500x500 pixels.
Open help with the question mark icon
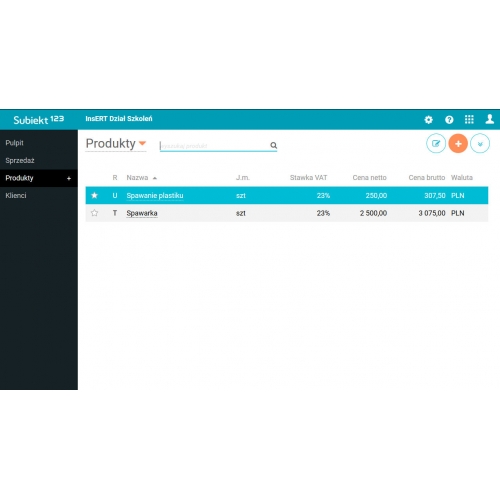[x=449, y=119]
